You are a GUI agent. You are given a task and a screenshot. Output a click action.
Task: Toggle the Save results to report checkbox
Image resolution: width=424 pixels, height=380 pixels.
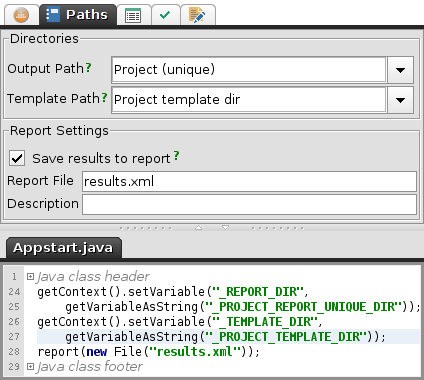coord(17,158)
